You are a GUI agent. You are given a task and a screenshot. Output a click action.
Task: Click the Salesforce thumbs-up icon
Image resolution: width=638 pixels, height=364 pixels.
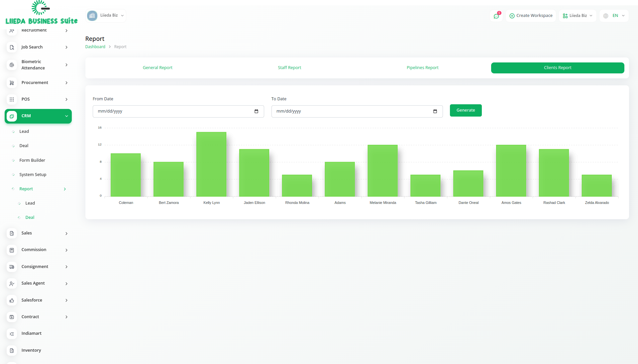[x=12, y=300]
